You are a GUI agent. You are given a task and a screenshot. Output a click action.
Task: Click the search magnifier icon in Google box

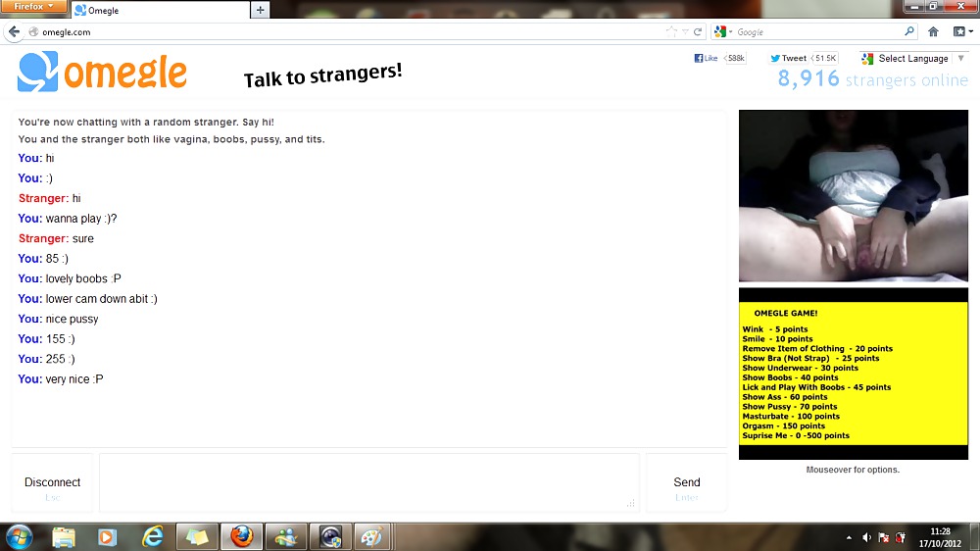coord(909,31)
